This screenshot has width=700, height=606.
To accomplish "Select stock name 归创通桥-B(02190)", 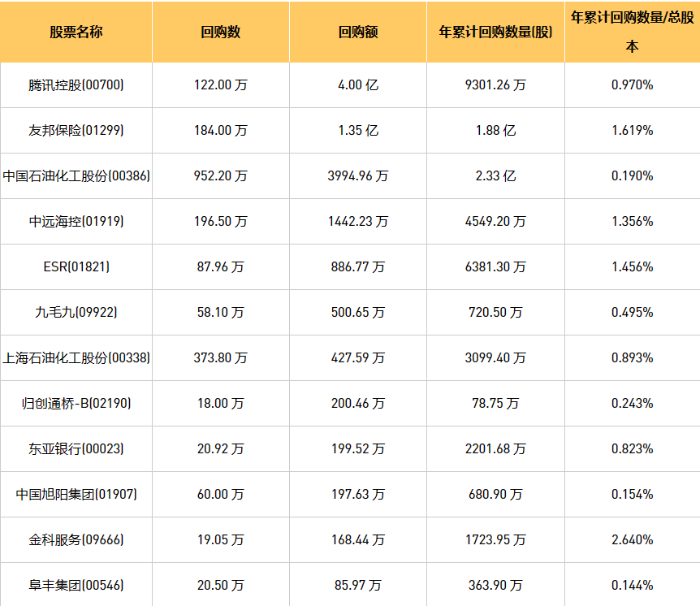I will click(76, 404).
